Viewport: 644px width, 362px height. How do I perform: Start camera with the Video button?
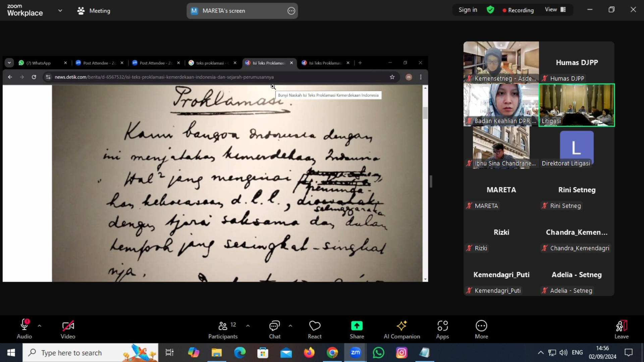68,329
